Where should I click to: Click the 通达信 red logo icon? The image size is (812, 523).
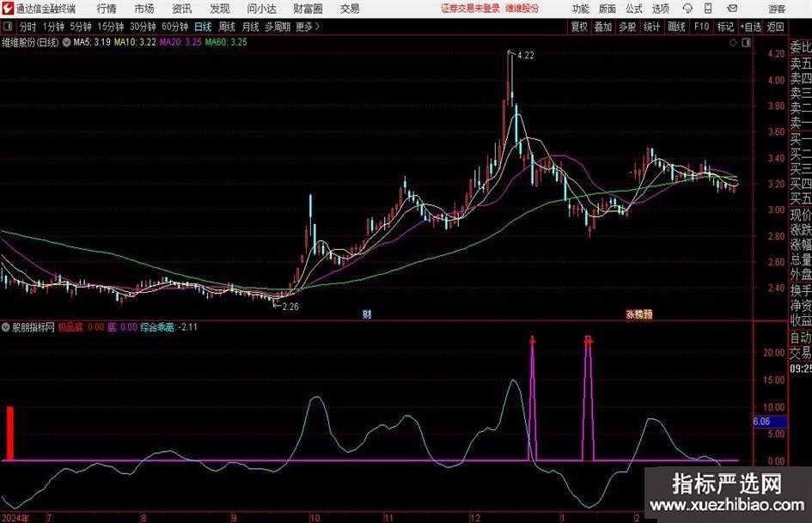(8, 9)
